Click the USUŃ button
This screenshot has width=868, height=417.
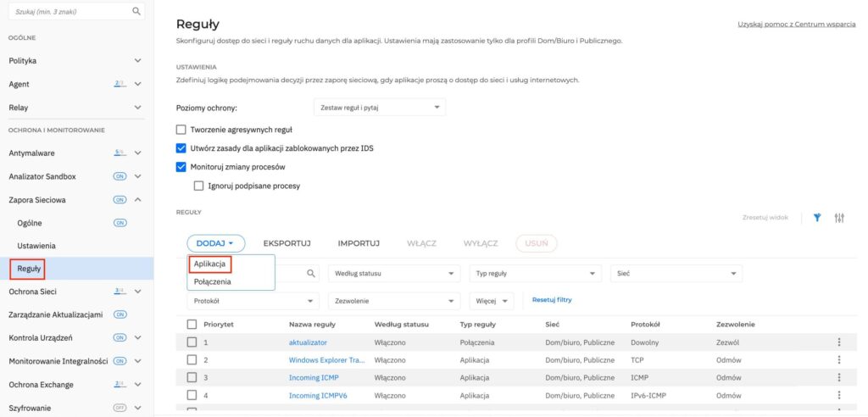[536, 243]
